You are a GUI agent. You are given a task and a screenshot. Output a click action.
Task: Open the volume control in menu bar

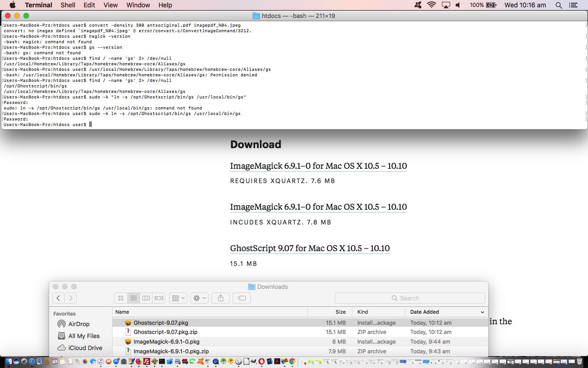[458, 5]
